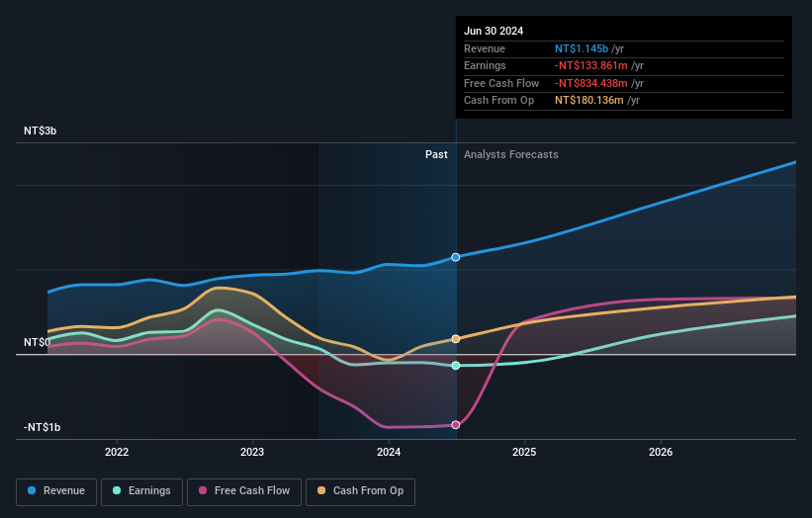Click the Free Cash Flow tooltip row label
812x518 pixels.
tap(501, 83)
